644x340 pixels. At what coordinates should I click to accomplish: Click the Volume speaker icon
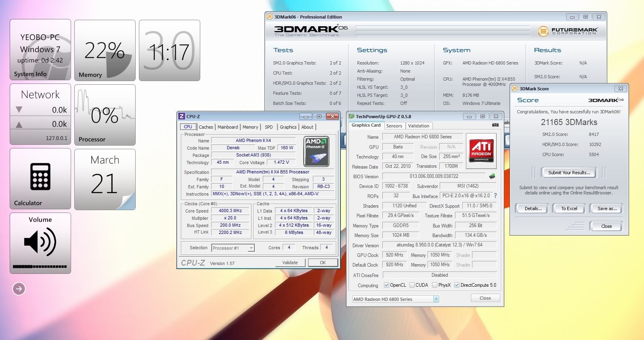(x=40, y=242)
